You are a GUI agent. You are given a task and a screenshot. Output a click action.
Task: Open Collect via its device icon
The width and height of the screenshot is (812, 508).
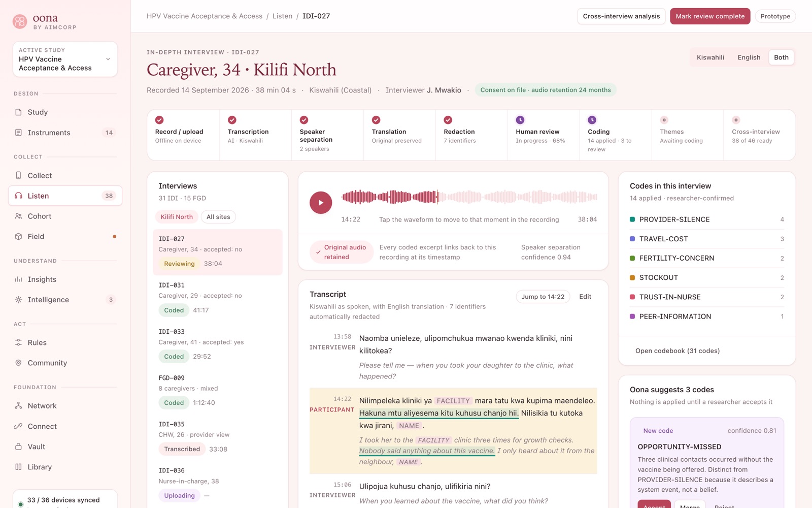click(18, 175)
